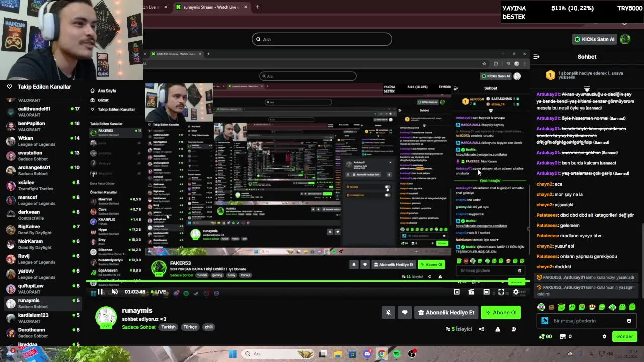Open xsialee channel in sidebar
This screenshot has width=644, height=362.
tap(42, 186)
